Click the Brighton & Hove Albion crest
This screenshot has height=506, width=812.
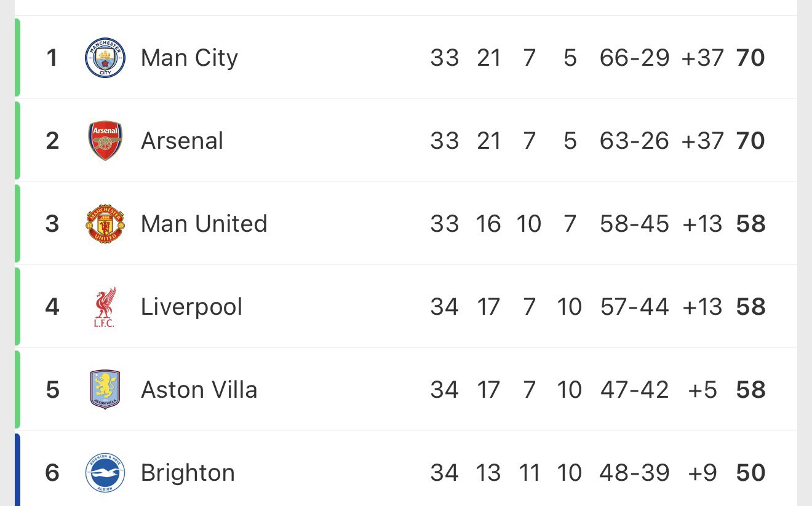pos(105,473)
